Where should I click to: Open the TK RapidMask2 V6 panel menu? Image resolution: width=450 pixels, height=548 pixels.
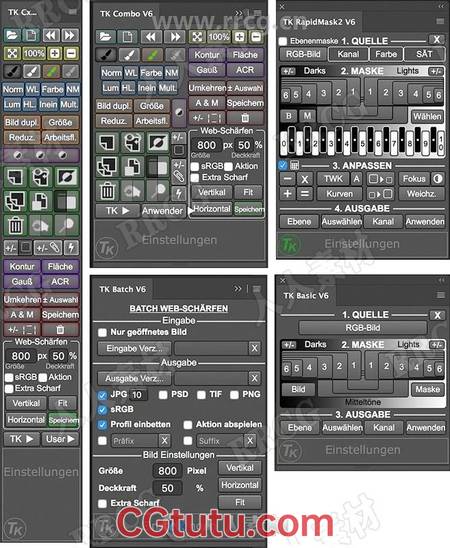440,22
